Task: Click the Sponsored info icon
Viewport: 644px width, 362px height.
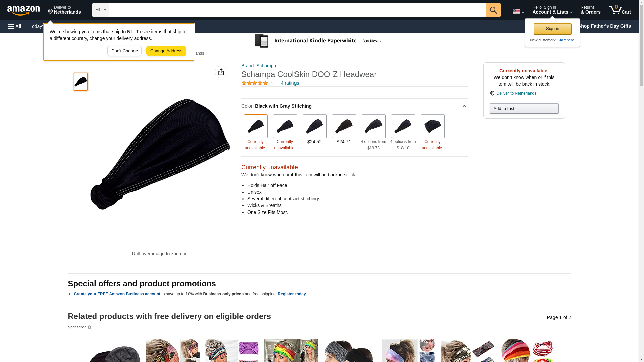Action: 89,327
